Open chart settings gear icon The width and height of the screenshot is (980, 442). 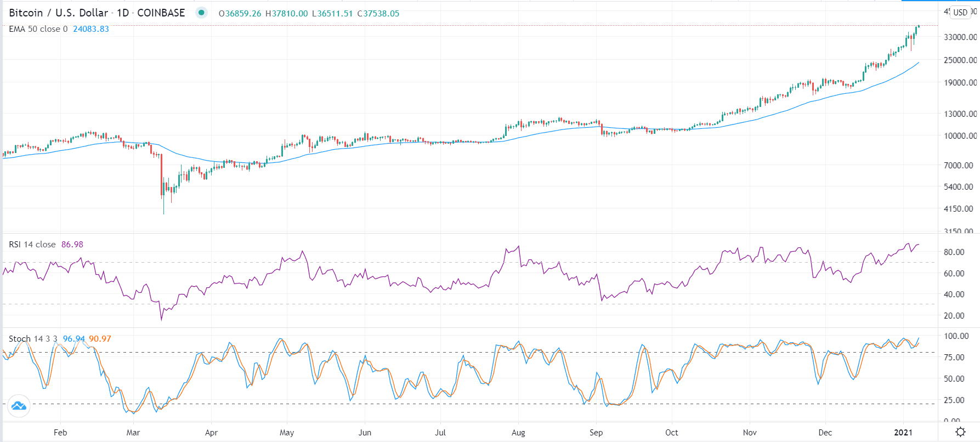(960, 432)
